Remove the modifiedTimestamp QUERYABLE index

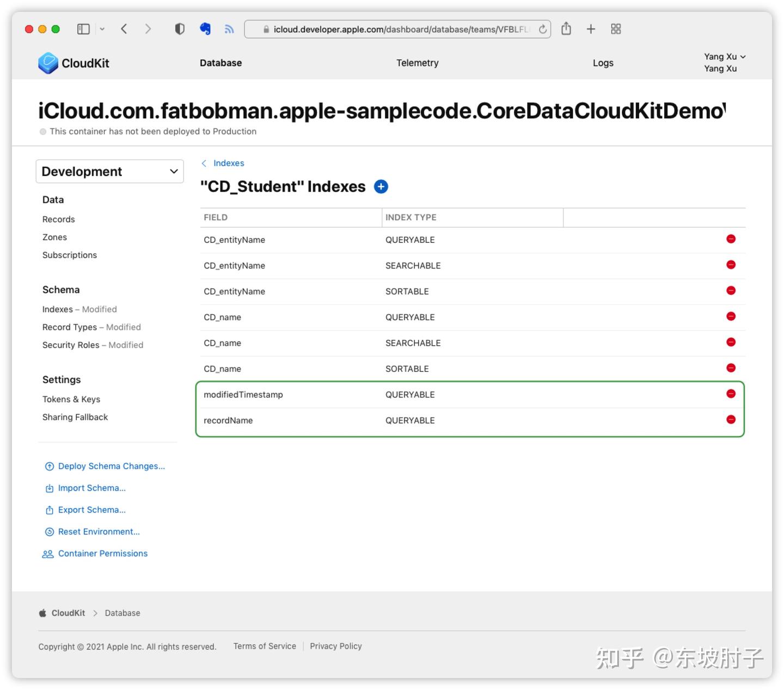pos(731,394)
